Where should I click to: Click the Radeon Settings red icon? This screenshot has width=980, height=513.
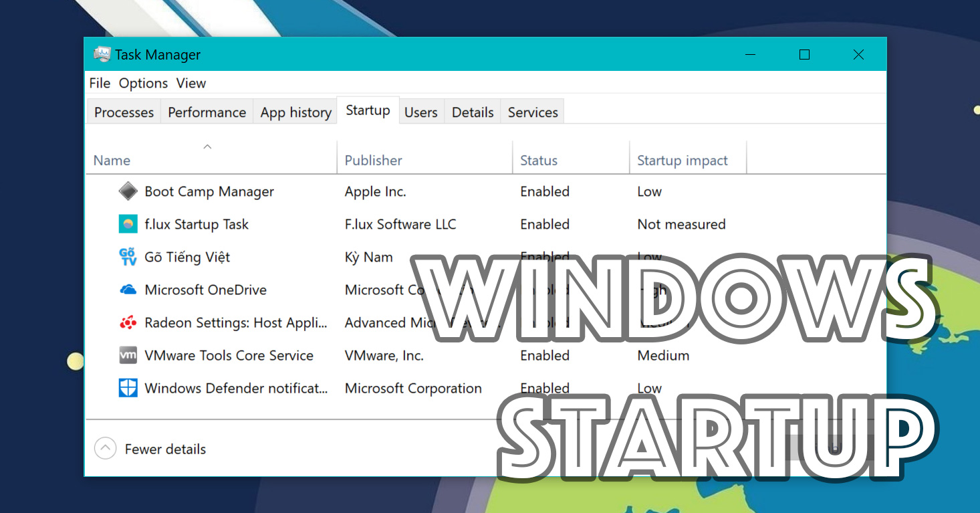point(128,322)
